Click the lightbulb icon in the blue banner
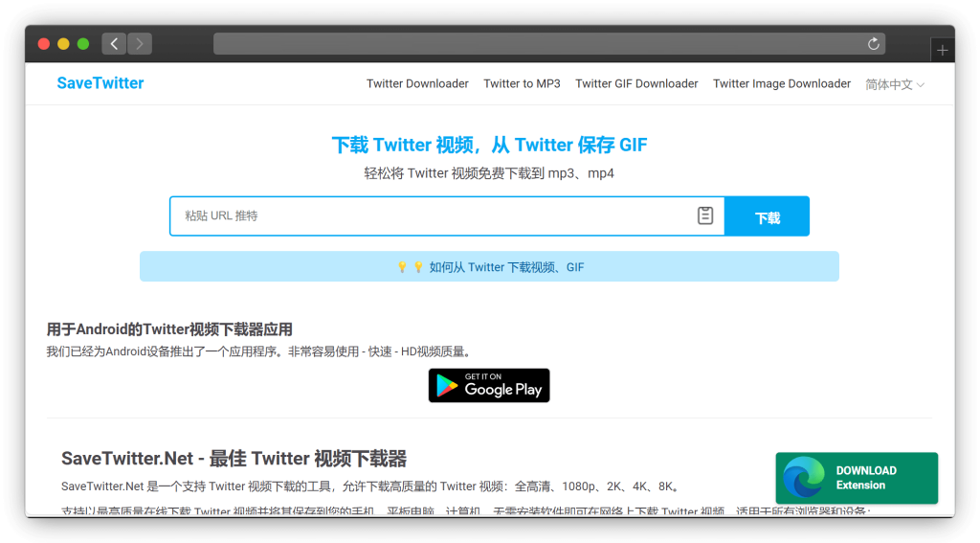 click(402, 267)
